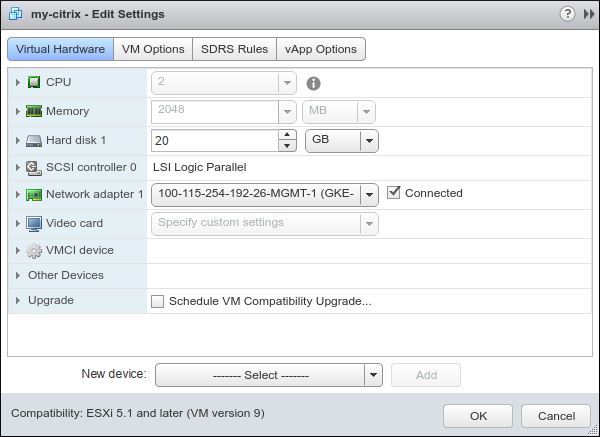Click the OK button
The width and height of the screenshot is (600, 437).
pos(478,416)
